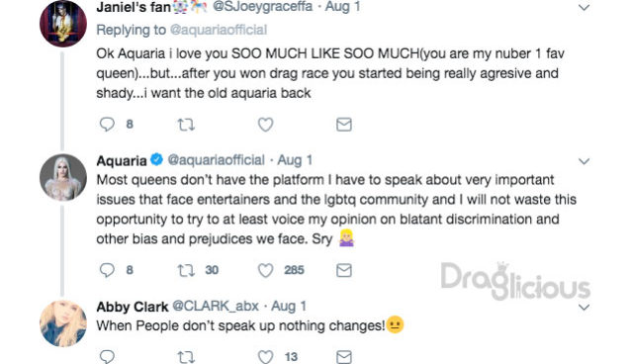The image size is (631, 364).
Task: Retweet Aquaria's tweet with 30 retweets
Action: click(x=186, y=271)
